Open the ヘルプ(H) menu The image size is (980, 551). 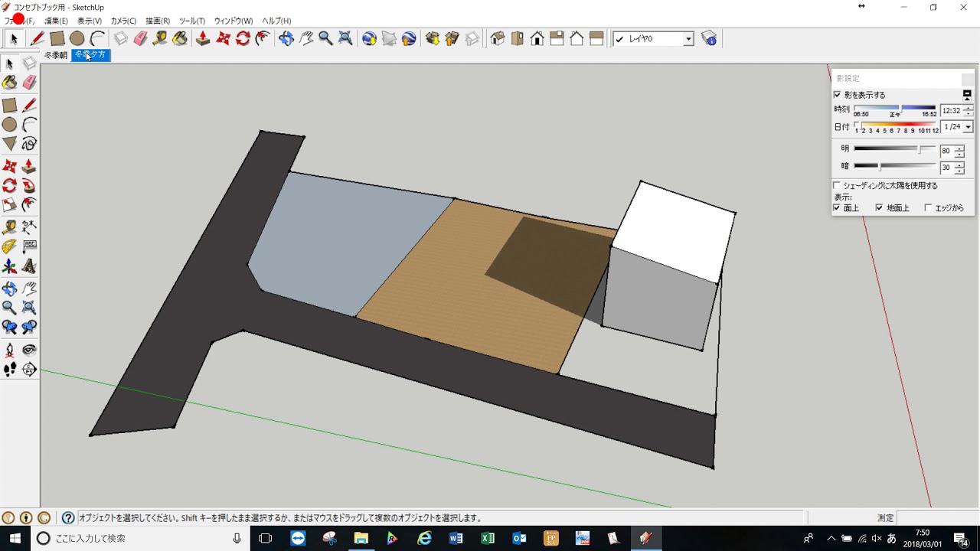pyautogui.click(x=276, y=21)
